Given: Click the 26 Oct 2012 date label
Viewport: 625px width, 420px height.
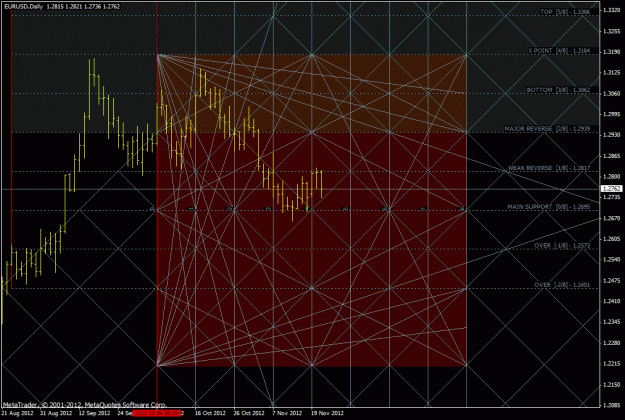Looking at the screenshot, I should [x=249, y=413].
